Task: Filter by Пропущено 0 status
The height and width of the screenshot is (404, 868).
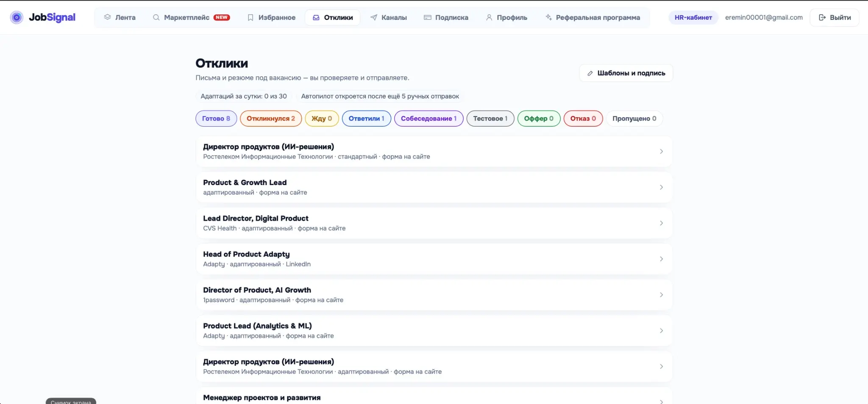Action: [x=634, y=119]
